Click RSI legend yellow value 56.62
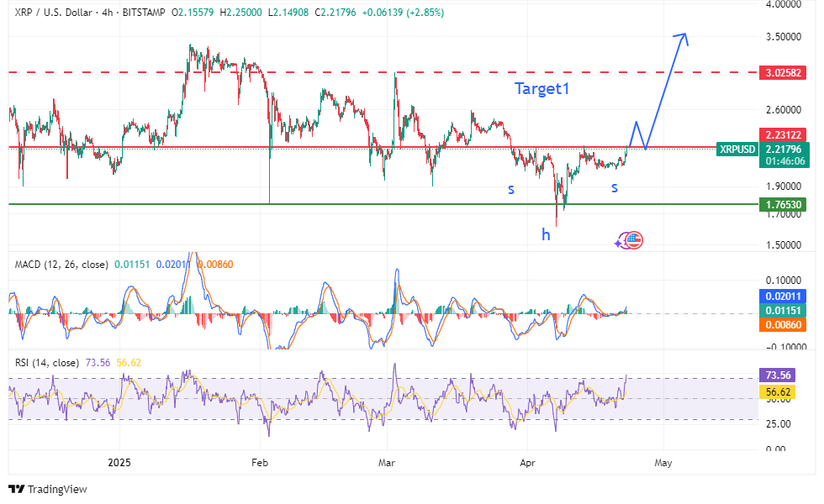The image size is (824, 504). pyautogui.click(x=129, y=363)
